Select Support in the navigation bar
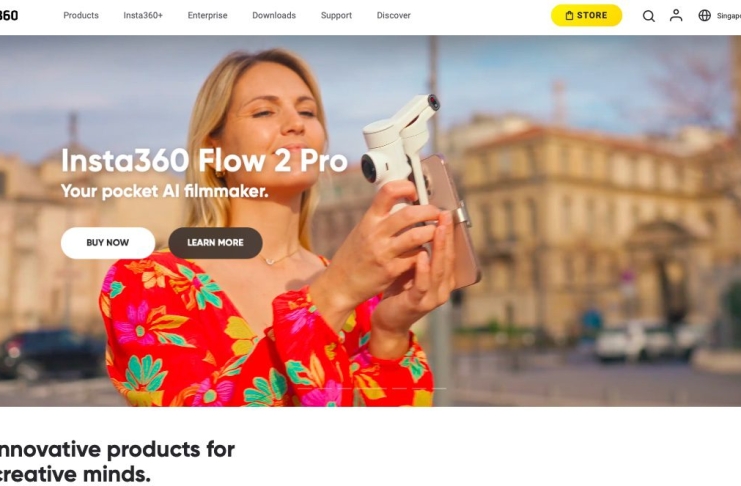Image resolution: width=741 pixels, height=486 pixels. pyautogui.click(x=336, y=15)
